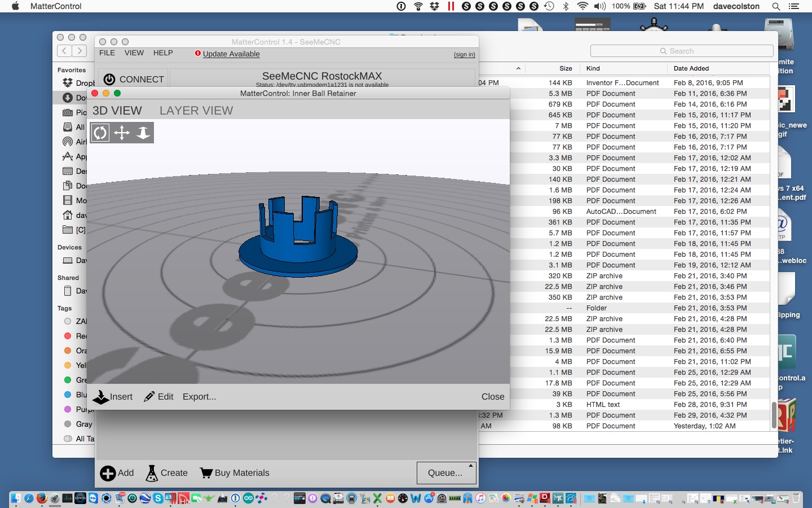
Task: Select the rotate view tool
Action: click(x=100, y=133)
